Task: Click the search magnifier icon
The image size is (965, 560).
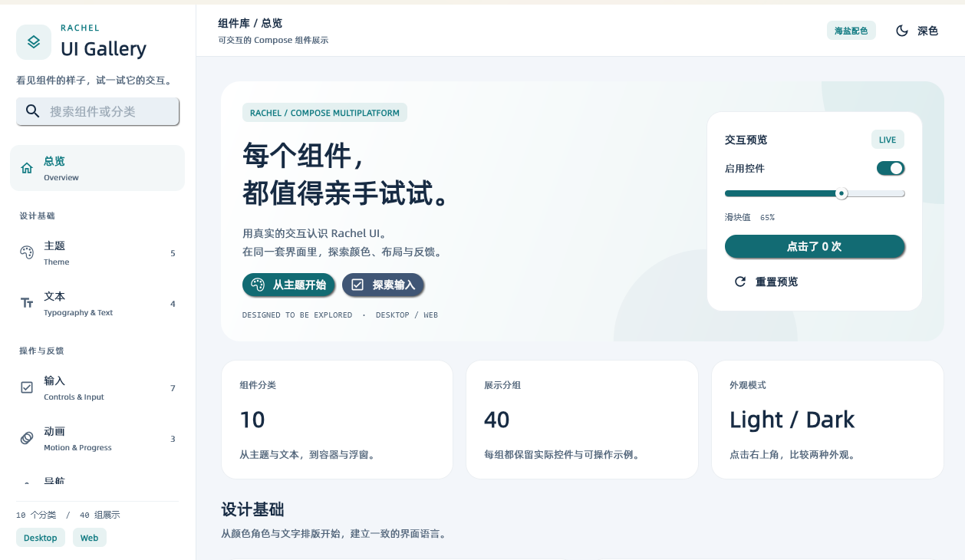Action: (32, 111)
